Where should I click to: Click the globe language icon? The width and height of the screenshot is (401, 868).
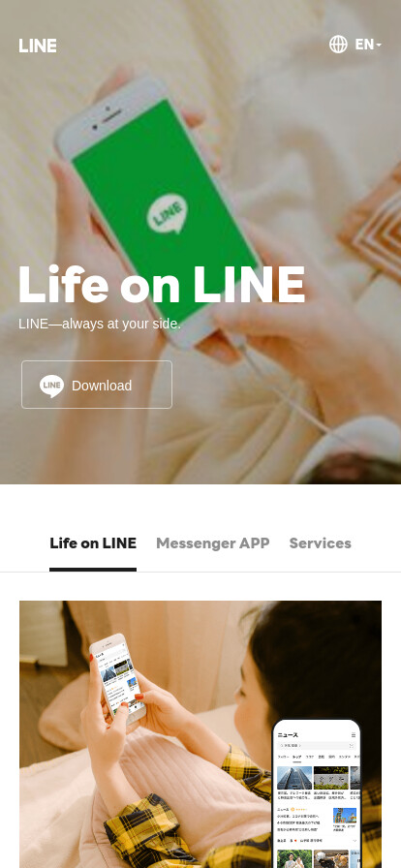click(x=338, y=45)
